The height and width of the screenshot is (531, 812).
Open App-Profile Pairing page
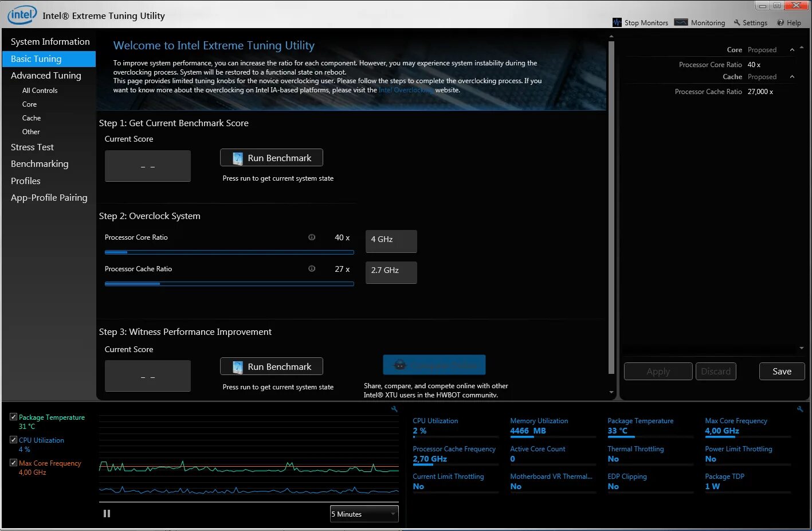click(x=49, y=197)
